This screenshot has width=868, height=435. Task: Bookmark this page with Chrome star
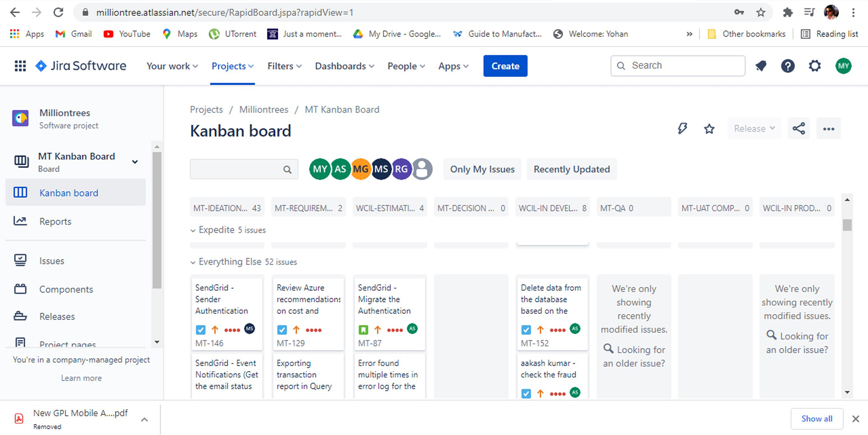pos(761,12)
